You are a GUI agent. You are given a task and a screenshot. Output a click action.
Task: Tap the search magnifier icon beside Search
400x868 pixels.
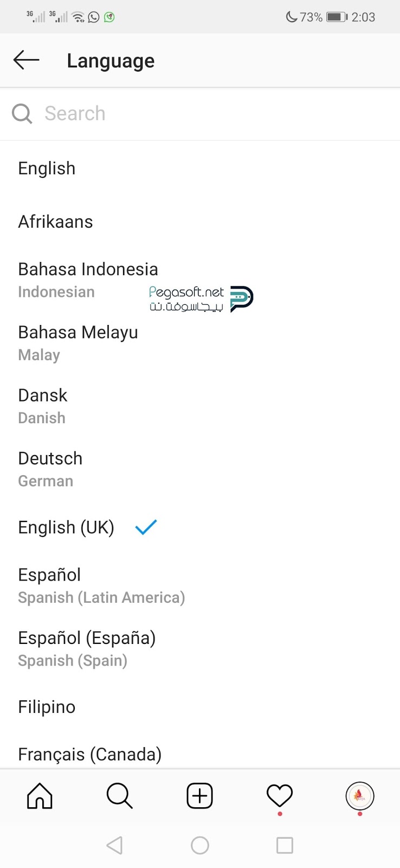click(x=22, y=113)
